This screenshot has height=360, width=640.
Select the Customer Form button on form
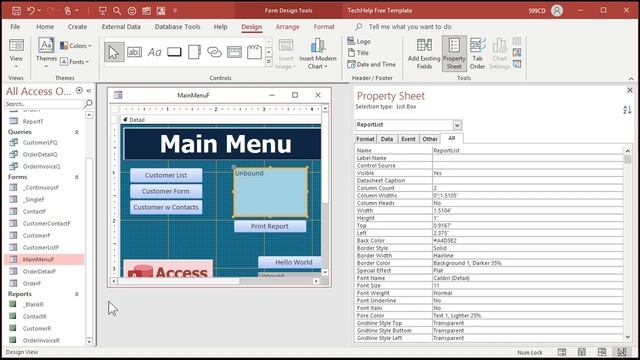point(166,191)
